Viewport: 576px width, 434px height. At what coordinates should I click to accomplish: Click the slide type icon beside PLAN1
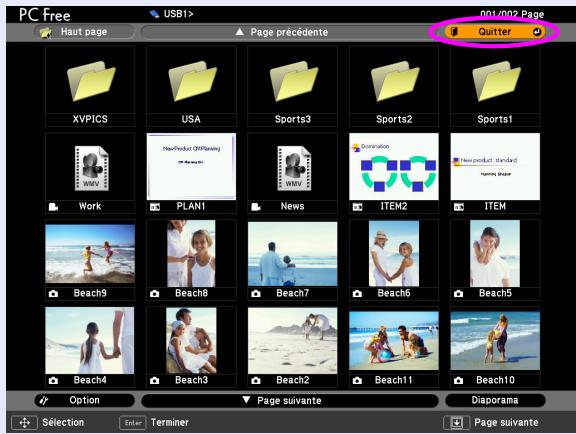coord(155,207)
